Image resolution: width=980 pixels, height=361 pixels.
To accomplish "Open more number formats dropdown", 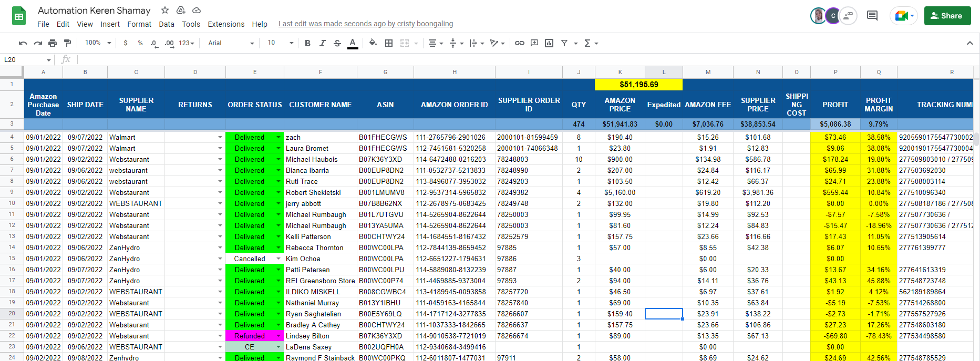I will (x=187, y=43).
